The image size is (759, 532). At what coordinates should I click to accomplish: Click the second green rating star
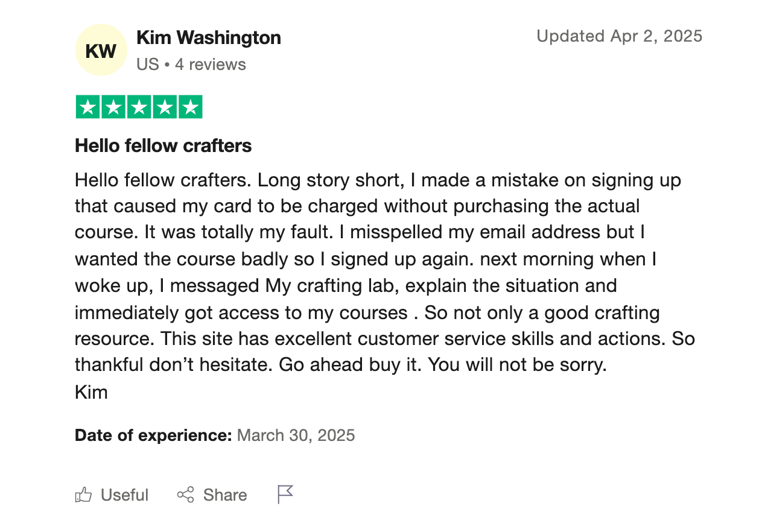coord(113,107)
